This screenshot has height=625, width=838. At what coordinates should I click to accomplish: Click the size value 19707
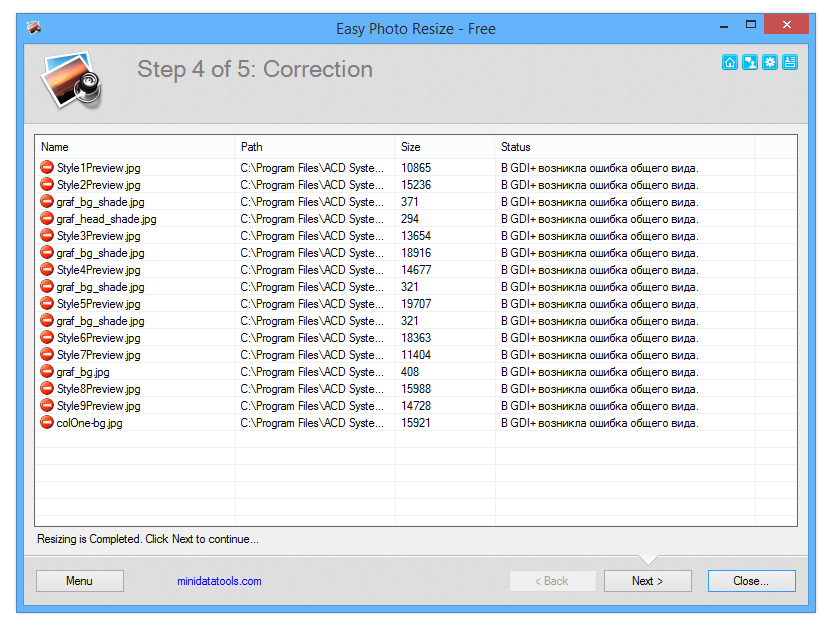pos(416,304)
